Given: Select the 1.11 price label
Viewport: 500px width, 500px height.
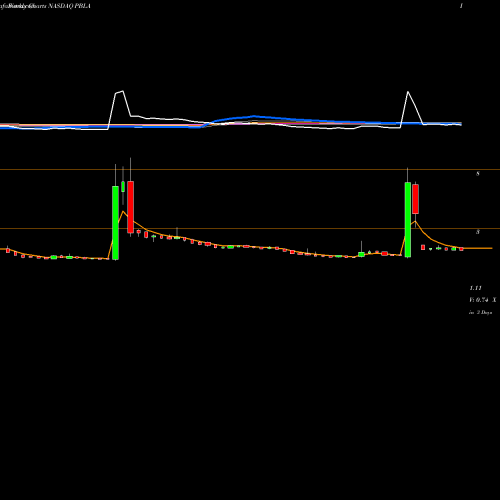Looking at the screenshot, I should coord(475,288).
